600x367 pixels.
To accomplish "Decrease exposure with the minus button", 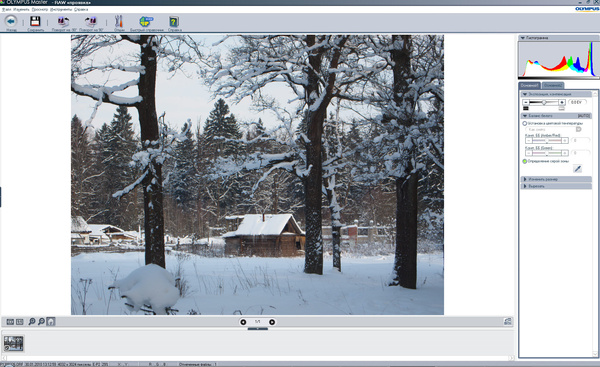I will 526,102.
